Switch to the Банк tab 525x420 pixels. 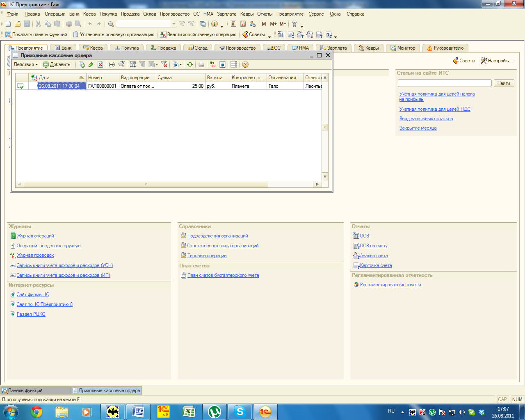coord(63,48)
